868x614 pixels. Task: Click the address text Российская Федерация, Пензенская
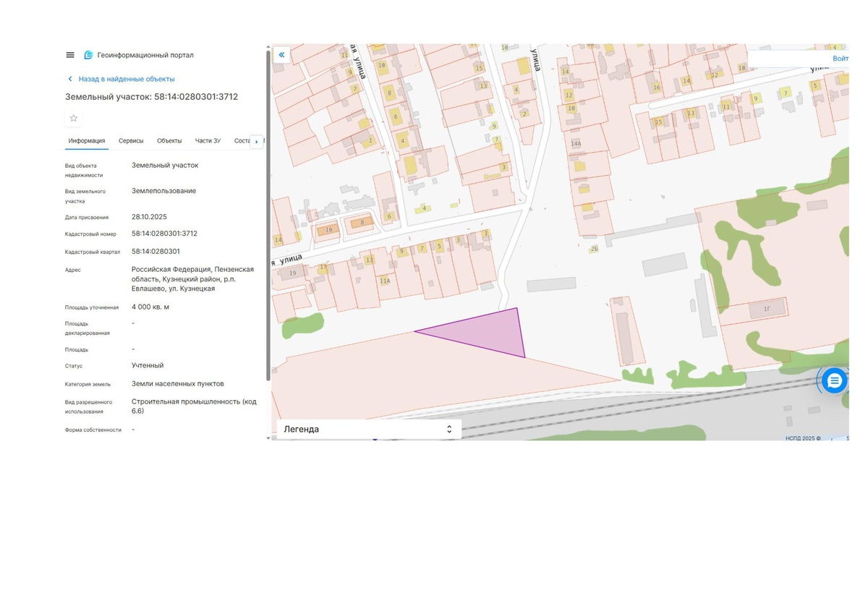(x=192, y=269)
